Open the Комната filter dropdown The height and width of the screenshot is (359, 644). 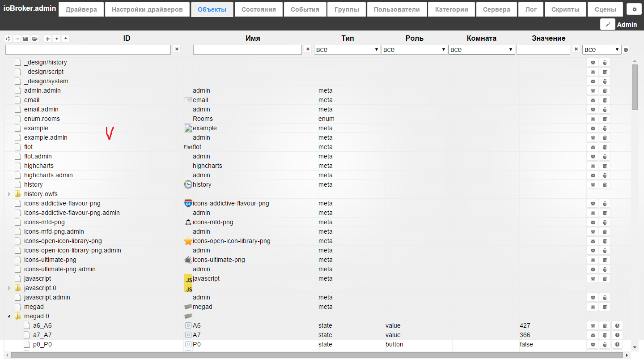481,50
